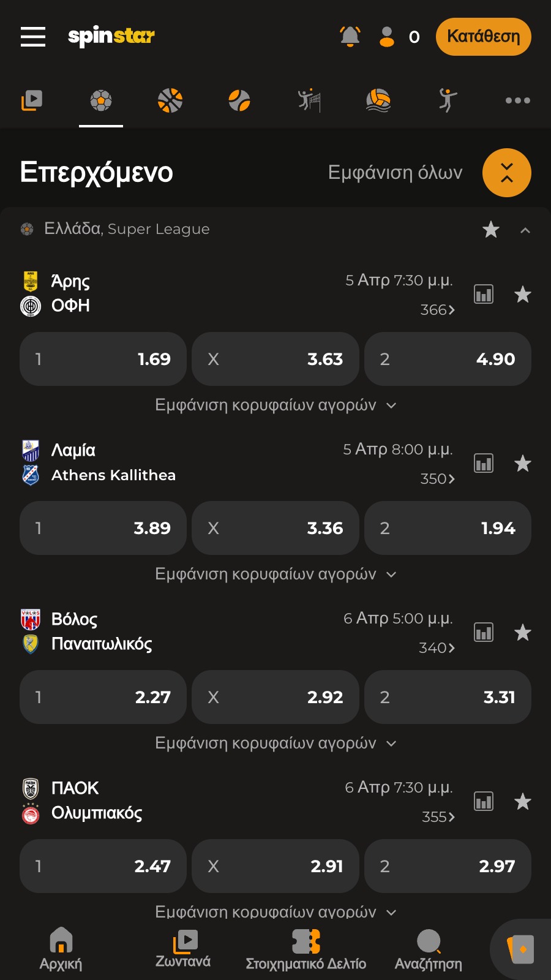The image size is (551, 980).
Task: Open statistics for Άρης vs ΟΦΗ
Action: click(484, 295)
